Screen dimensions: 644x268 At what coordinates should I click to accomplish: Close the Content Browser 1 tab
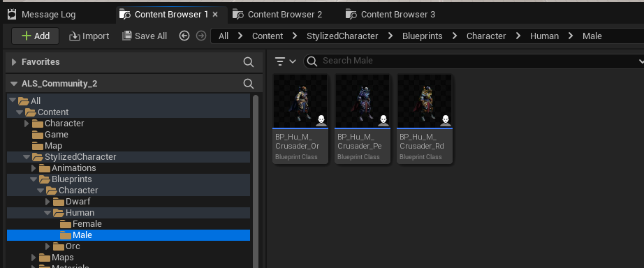click(x=215, y=15)
